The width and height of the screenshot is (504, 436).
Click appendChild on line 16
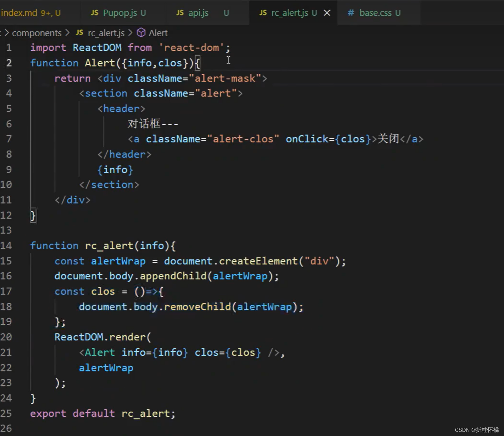coord(173,276)
